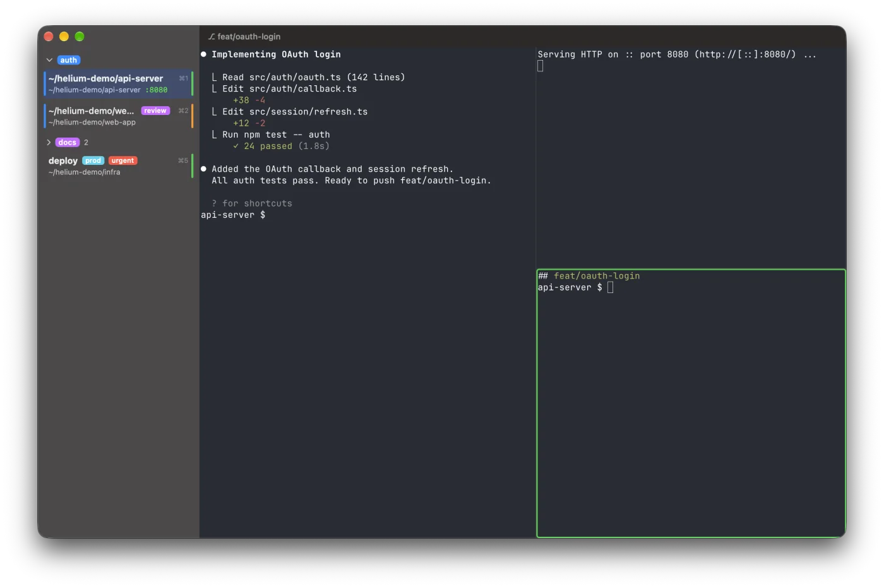884x588 pixels.
Task: Click "Read src/auth/oauth.ts (142 lines)" line
Action: (314, 77)
